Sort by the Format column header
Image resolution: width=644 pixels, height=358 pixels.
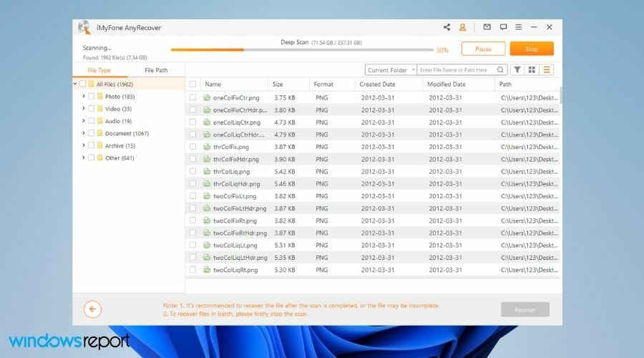point(323,84)
